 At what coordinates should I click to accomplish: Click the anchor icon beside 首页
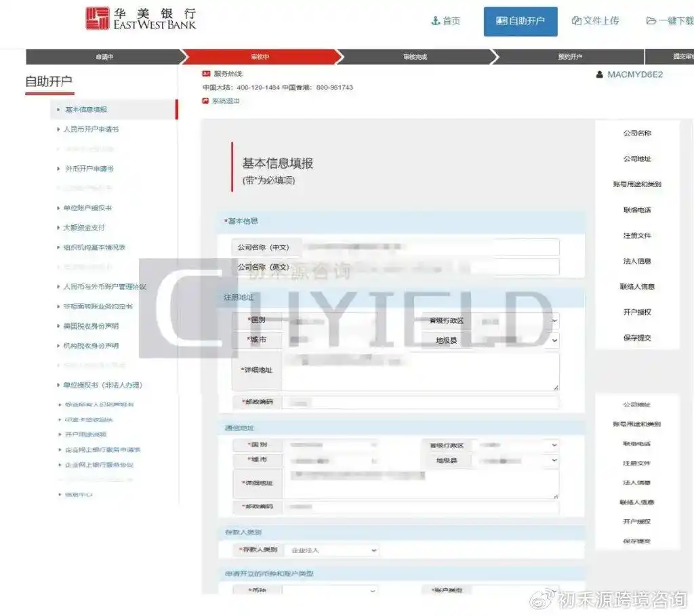pyautogui.click(x=436, y=21)
